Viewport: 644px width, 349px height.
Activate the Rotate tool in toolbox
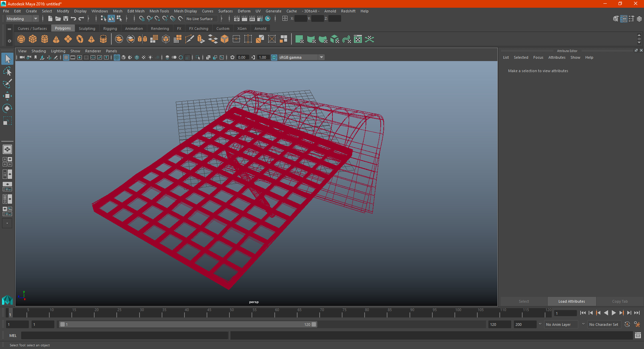point(7,108)
